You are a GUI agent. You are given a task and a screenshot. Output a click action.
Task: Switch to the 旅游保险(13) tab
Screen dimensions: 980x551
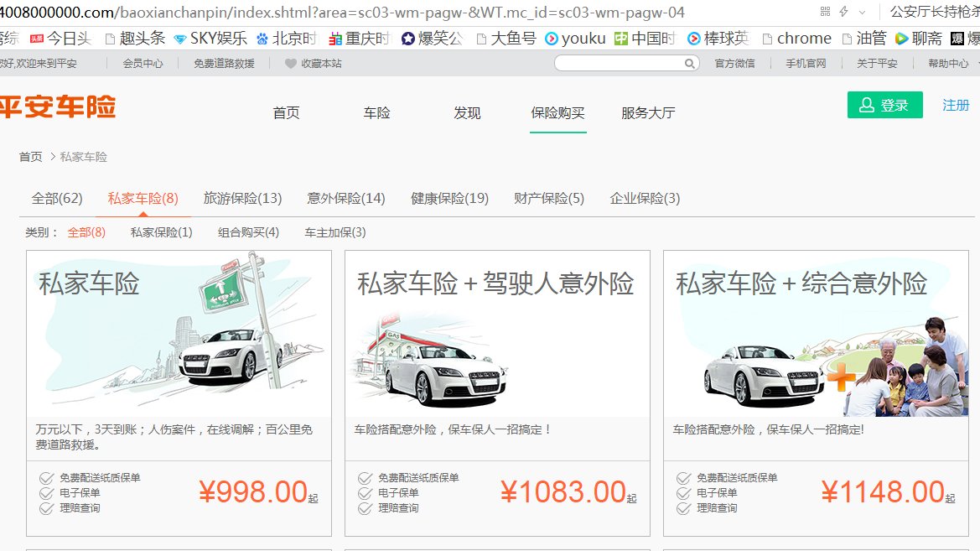click(242, 198)
